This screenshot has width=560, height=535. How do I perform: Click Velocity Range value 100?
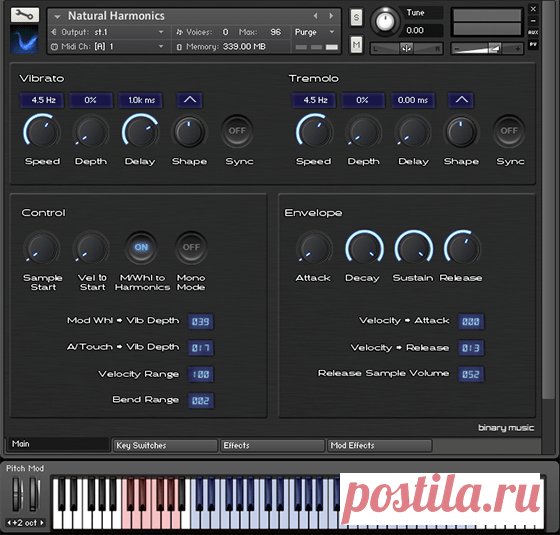click(x=201, y=374)
